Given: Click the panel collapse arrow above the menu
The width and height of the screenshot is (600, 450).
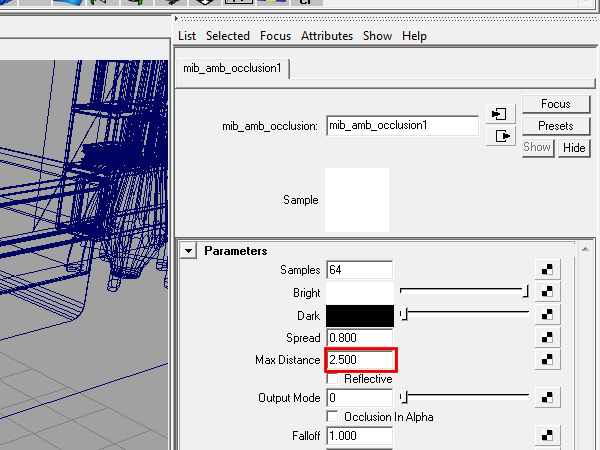Looking at the screenshot, I should pos(176,18).
